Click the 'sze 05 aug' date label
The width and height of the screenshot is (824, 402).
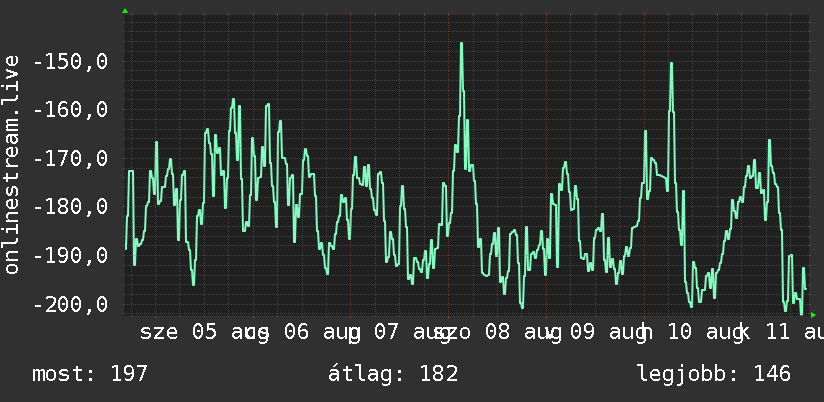tap(204, 333)
